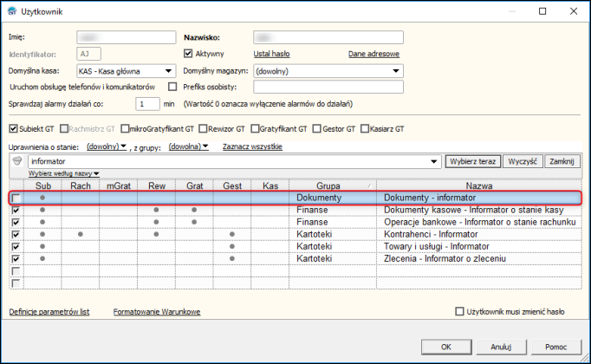Image resolution: width=591 pixels, height=364 pixels.
Task: Open Definicje parametrów list link
Action: pyautogui.click(x=49, y=312)
